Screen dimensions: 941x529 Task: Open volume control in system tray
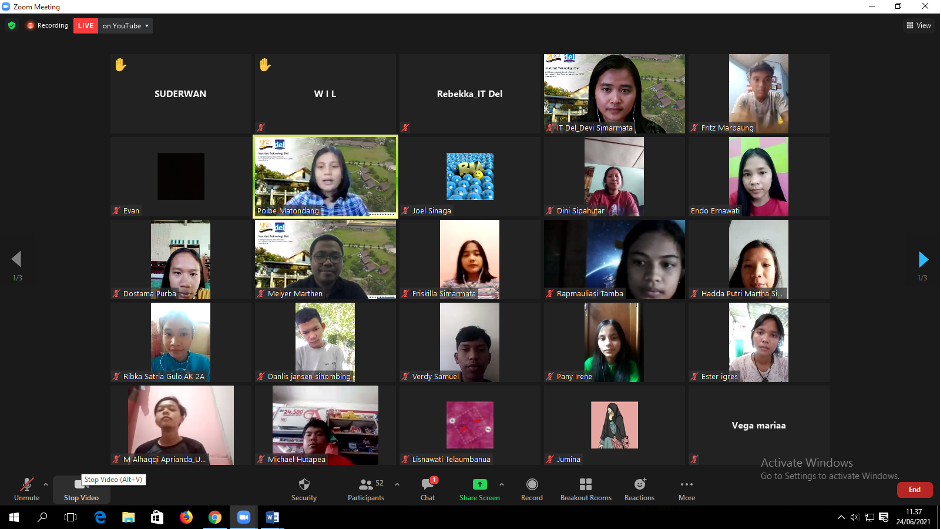click(855, 517)
